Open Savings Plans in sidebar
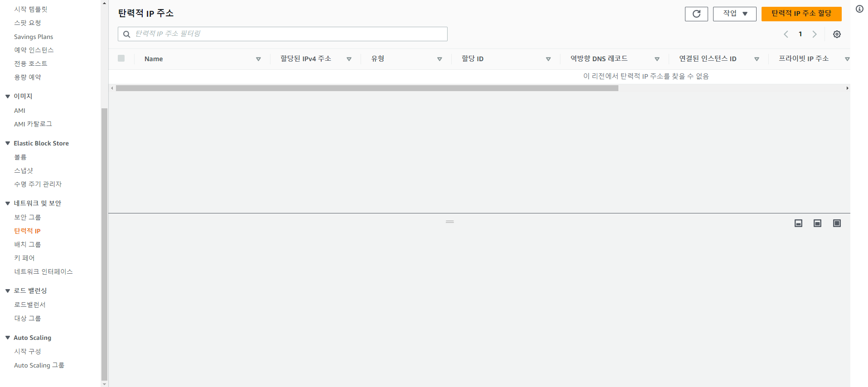 34,37
